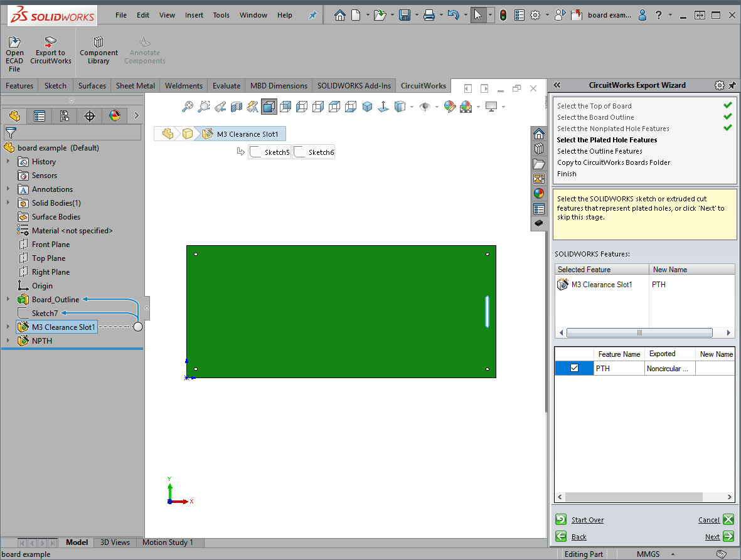Open File Explorer task pane tab
741x560 pixels.
(539, 164)
